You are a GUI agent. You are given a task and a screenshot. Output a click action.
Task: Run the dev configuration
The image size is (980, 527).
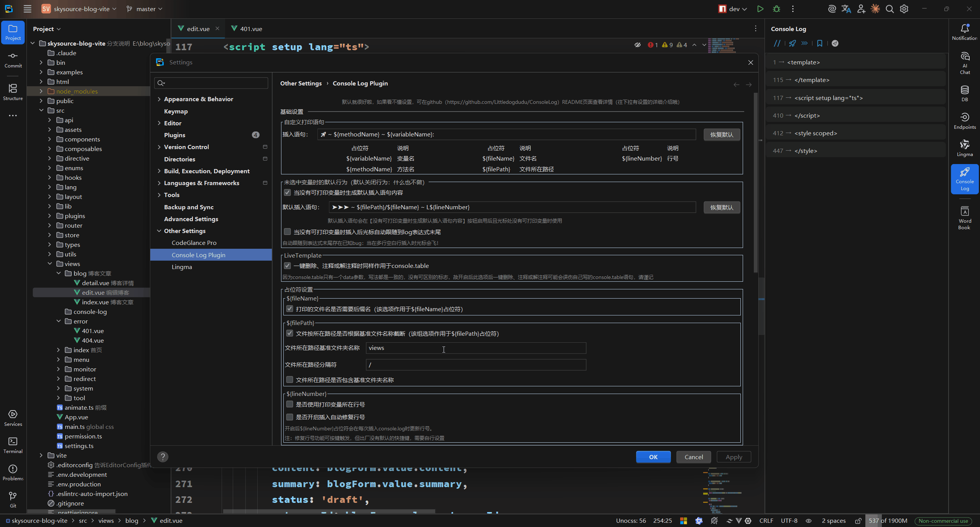pos(760,9)
